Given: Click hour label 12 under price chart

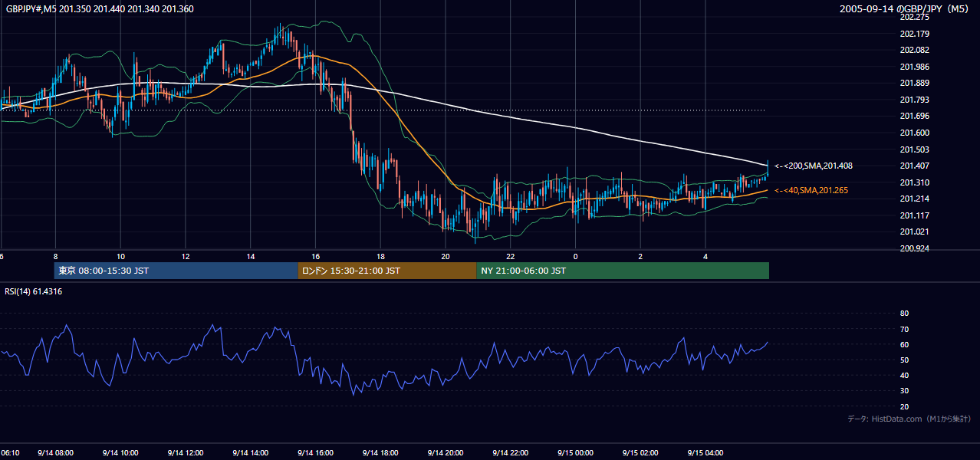Looking at the screenshot, I should (186, 256).
